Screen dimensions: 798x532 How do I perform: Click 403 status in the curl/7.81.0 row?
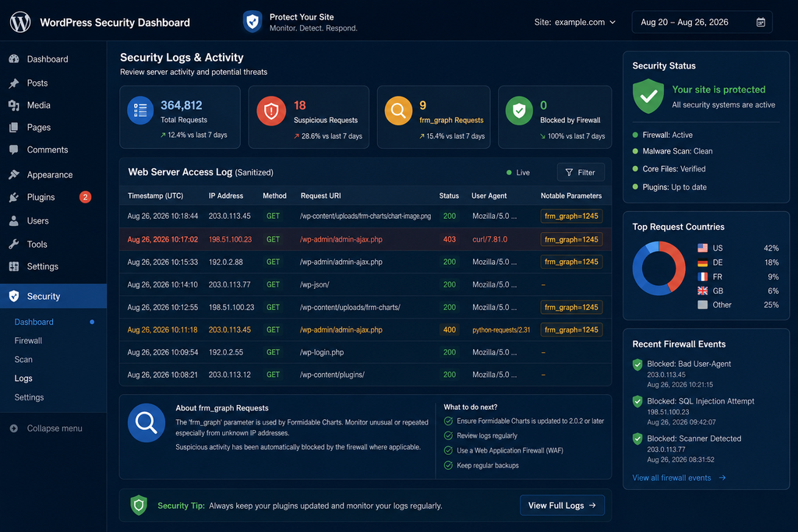[450, 239]
